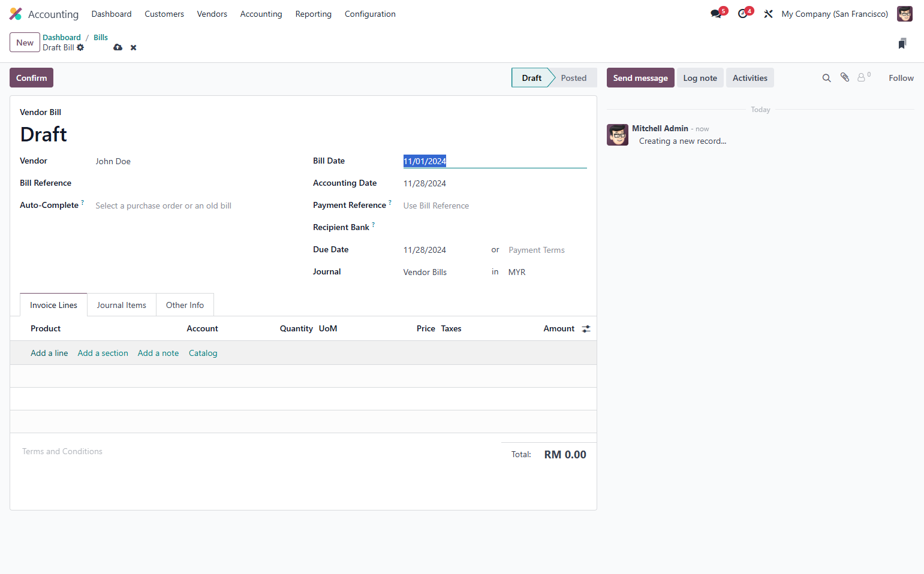The width and height of the screenshot is (924, 574).
Task: Open the currency dropdown showing MYR
Action: click(x=547, y=272)
